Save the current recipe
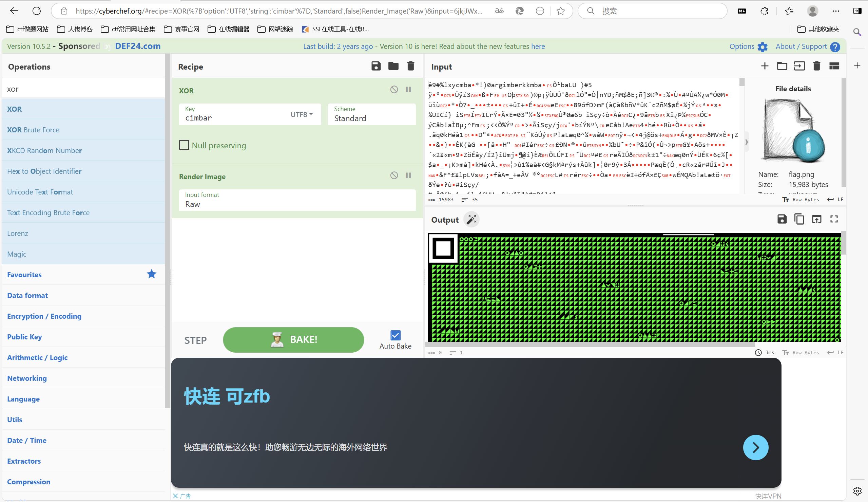Image resolution: width=868 pixels, height=502 pixels. coord(376,66)
